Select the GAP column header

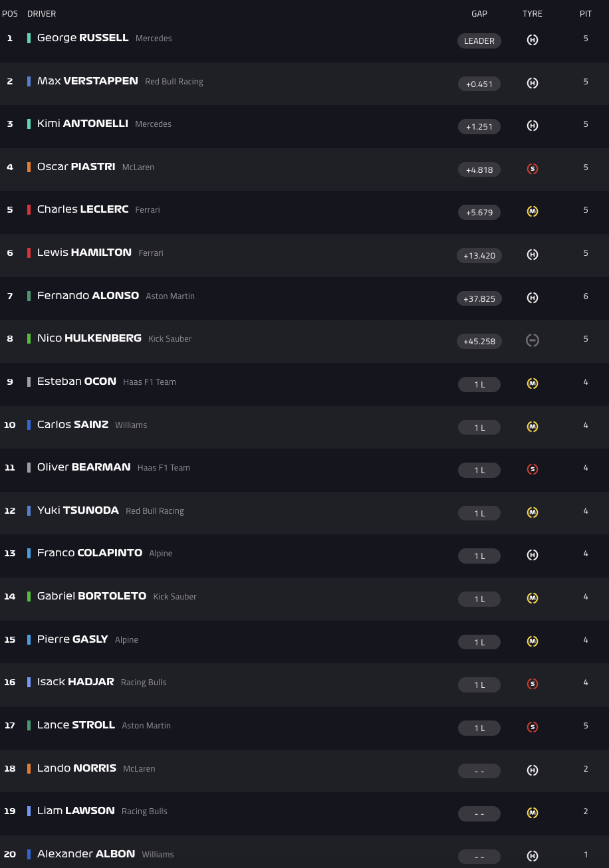[479, 13]
